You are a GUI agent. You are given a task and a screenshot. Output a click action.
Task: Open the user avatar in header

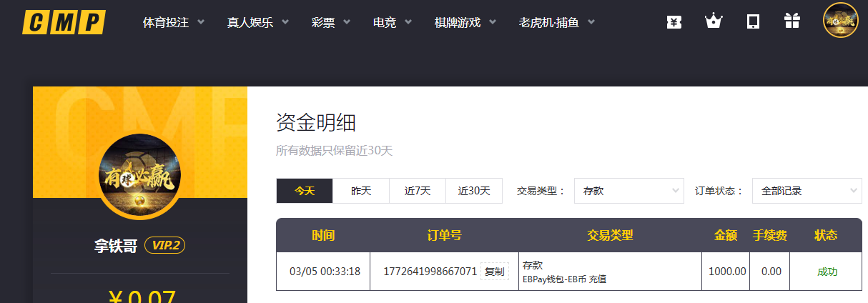[x=841, y=20]
